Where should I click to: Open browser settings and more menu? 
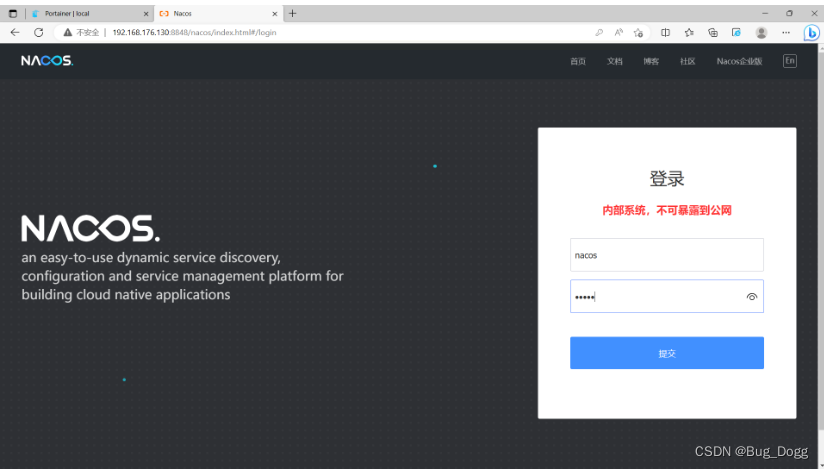[x=786, y=33]
